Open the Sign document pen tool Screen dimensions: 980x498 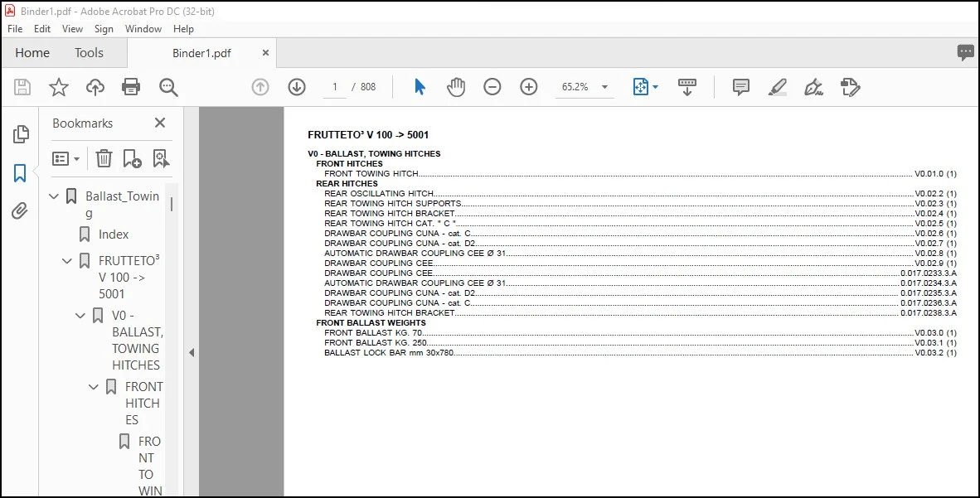(813, 87)
